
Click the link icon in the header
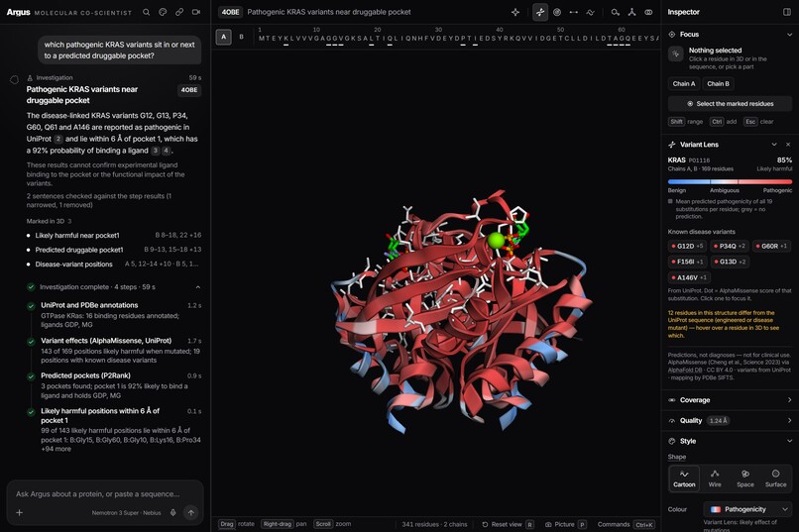[179, 12]
